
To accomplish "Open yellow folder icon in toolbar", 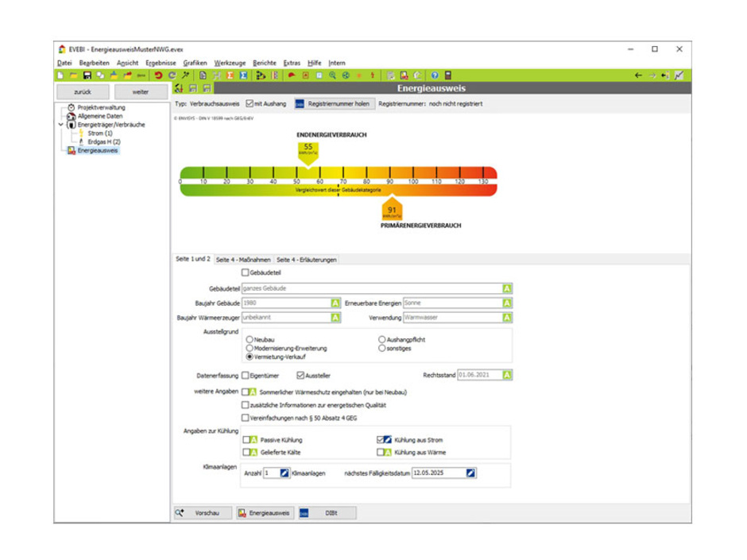I will pos(74,75).
